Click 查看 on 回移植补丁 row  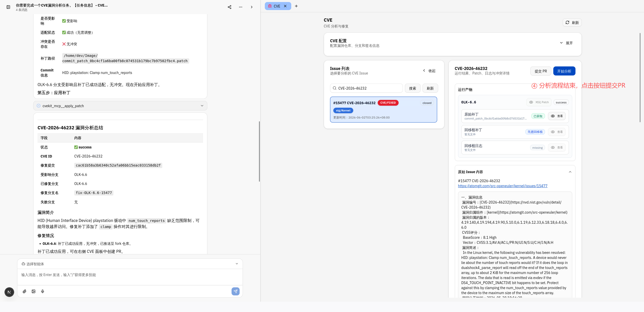pos(557,132)
